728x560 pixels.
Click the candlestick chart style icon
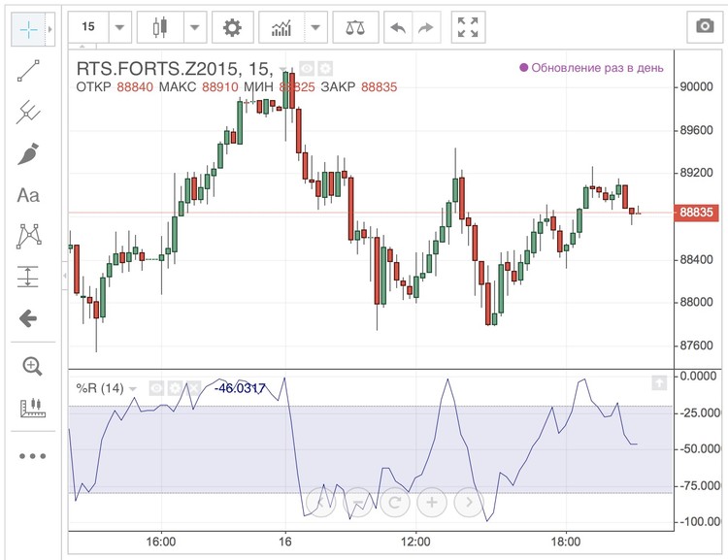tap(160, 27)
